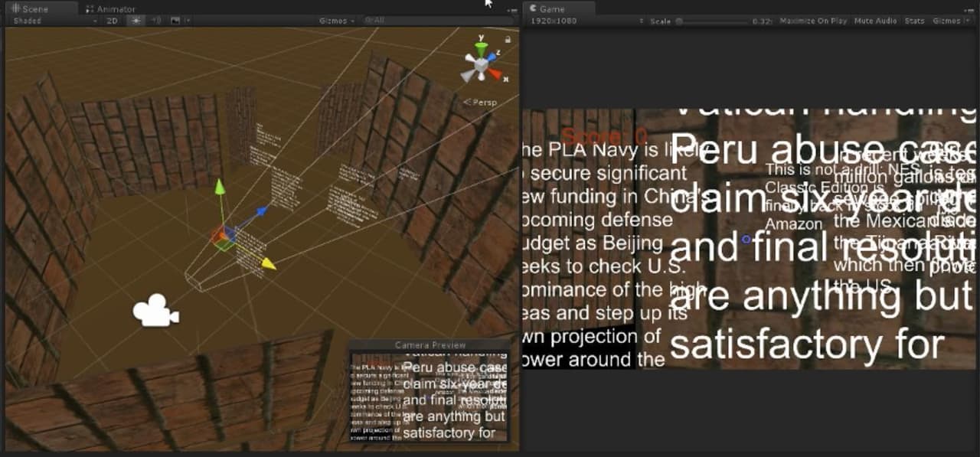Expand the scene effects dropdown arrow
This screenshot has height=457, width=980.
coord(188,21)
